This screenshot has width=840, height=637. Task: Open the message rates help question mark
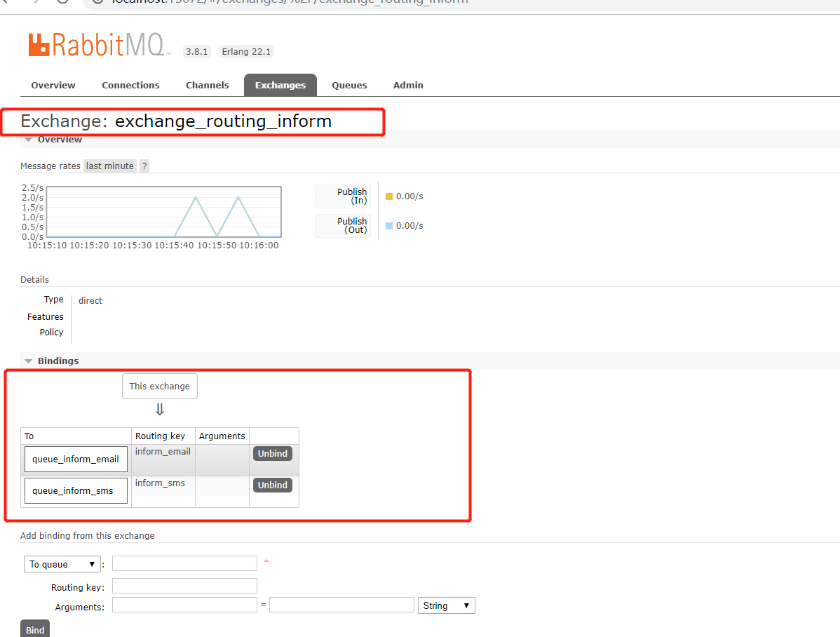(144, 166)
